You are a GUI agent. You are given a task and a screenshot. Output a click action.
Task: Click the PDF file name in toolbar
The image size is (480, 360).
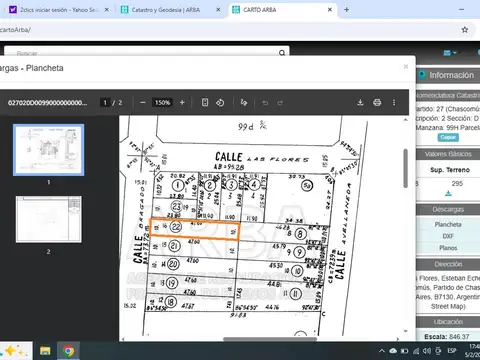tap(47, 103)
